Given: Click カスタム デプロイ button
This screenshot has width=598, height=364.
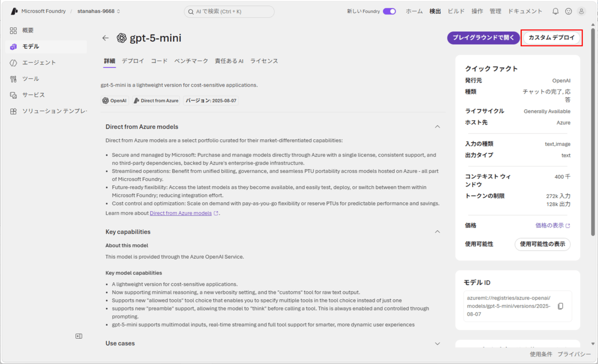Looking at the screenshot, I should tap(552, 38).
